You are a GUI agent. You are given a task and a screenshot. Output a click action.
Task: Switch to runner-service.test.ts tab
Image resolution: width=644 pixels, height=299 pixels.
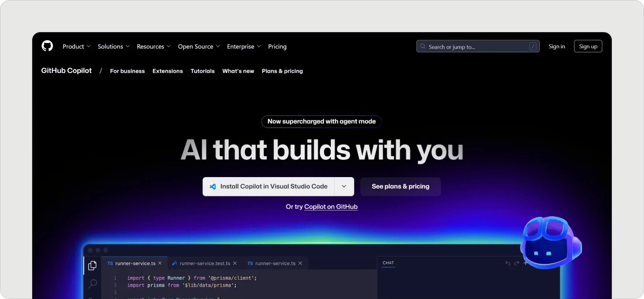tap(204, 263)
